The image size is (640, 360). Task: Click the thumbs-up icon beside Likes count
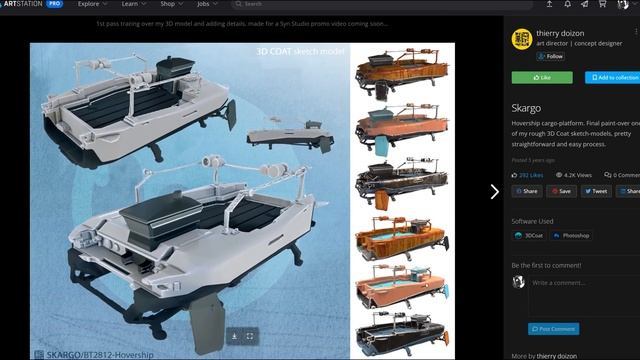coord(514,175)
